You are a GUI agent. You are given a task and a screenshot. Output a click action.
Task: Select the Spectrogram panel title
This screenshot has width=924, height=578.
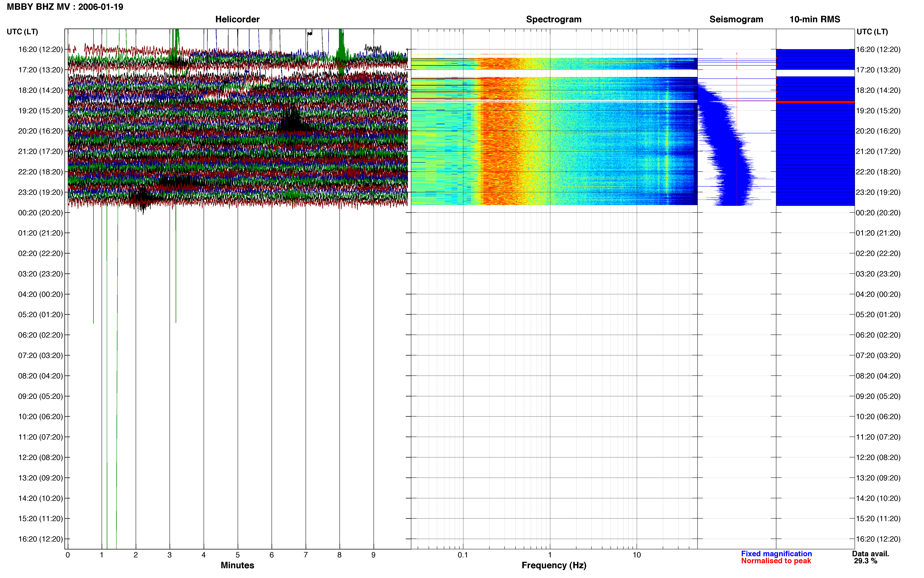554,19
